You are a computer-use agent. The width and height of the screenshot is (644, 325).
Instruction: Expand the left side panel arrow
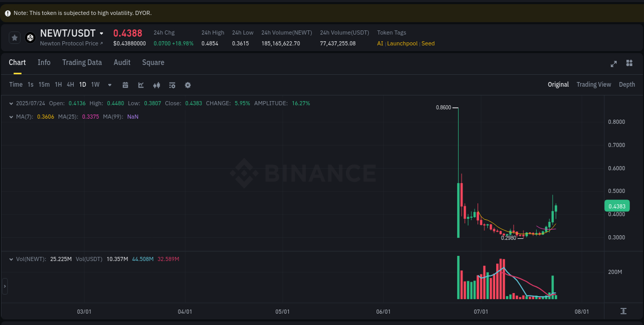coord(4,286)
